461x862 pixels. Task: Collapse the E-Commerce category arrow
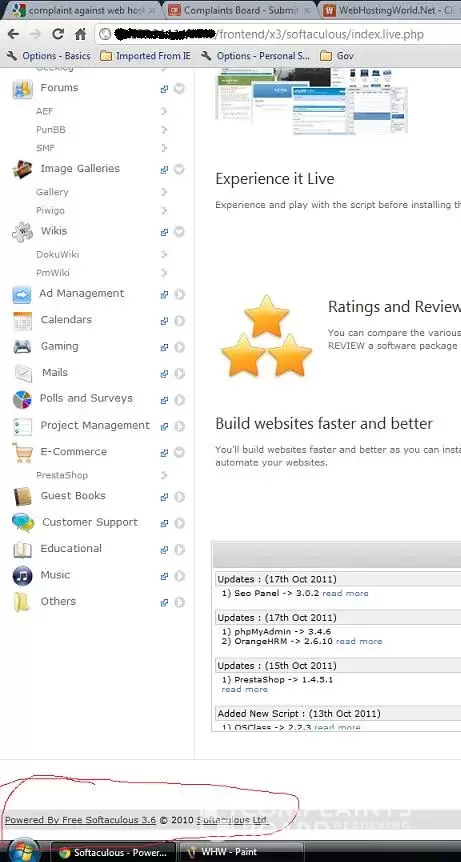pos(179,452)
